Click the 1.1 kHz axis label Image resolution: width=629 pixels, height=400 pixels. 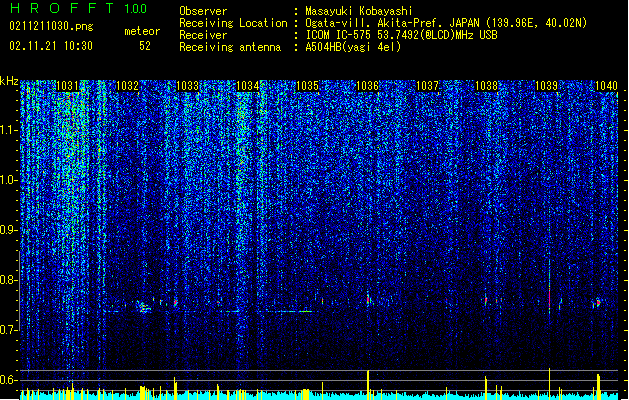[x=8, y=130]
